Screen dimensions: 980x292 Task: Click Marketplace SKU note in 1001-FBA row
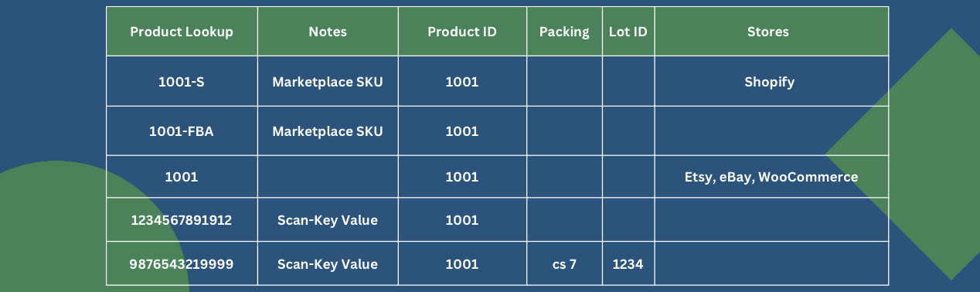coord(328,131)
